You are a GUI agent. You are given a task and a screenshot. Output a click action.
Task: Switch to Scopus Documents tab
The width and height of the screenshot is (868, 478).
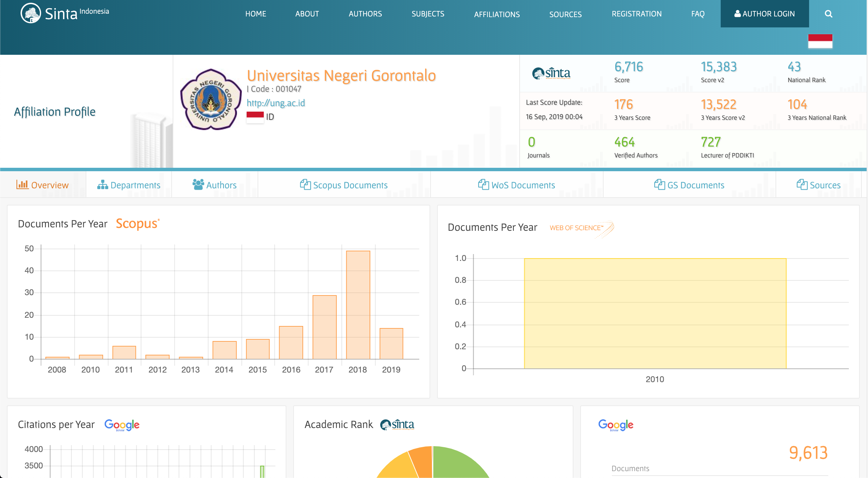[344, 185]
